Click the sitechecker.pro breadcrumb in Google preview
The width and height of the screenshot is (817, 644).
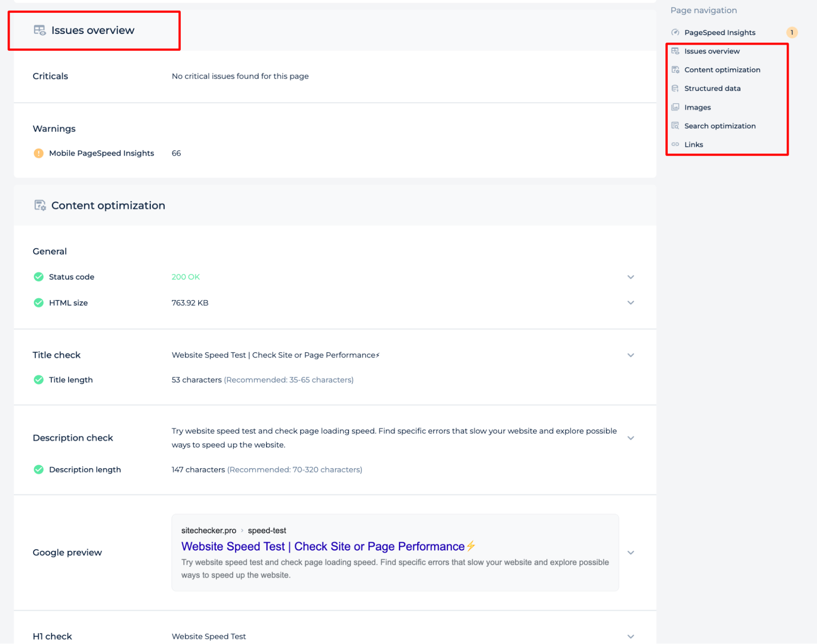[209, 530]
